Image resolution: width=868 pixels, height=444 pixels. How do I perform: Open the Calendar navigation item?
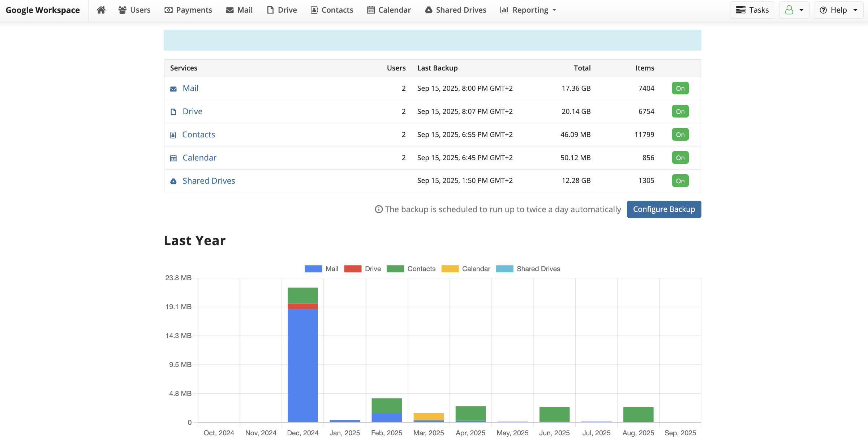(x=389, y=10)
